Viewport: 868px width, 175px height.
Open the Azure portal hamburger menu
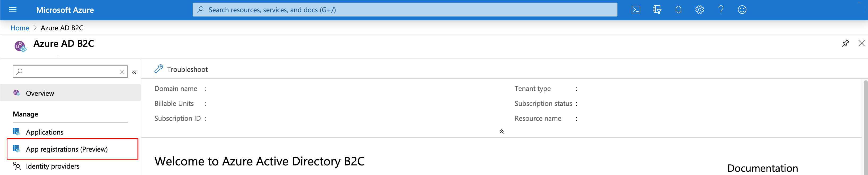(x=13, y=10)
